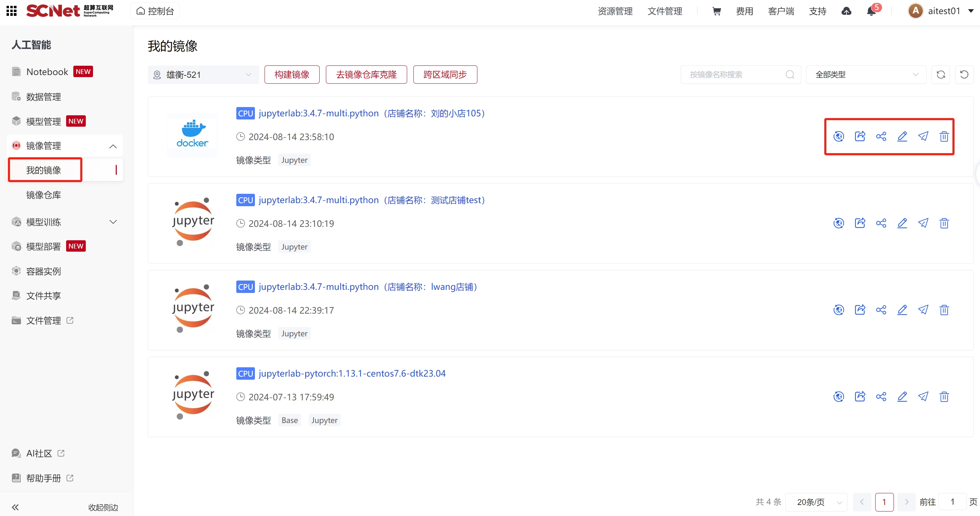The height and width of the screenshot is (516, 980).
Task: Open the 全部类型 type filter dropdown
Action: click(866, 75)
